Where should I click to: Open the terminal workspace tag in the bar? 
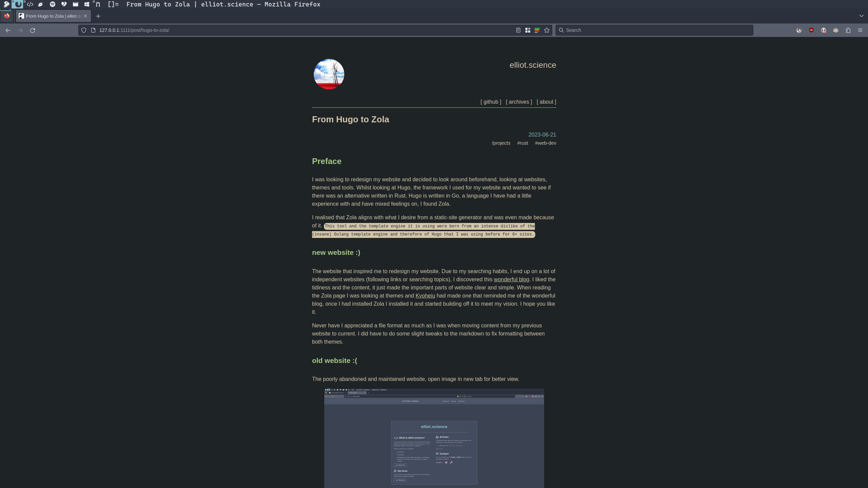coord(6,4)
